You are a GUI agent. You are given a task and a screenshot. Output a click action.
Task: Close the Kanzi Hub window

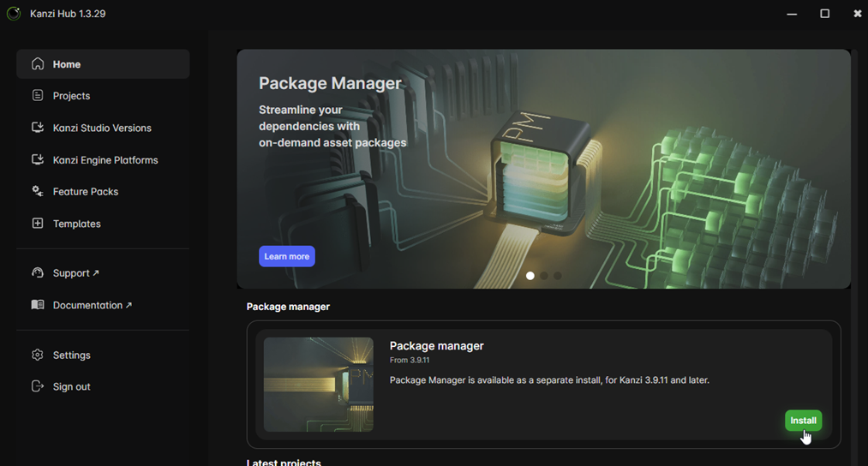click(858, 14)
